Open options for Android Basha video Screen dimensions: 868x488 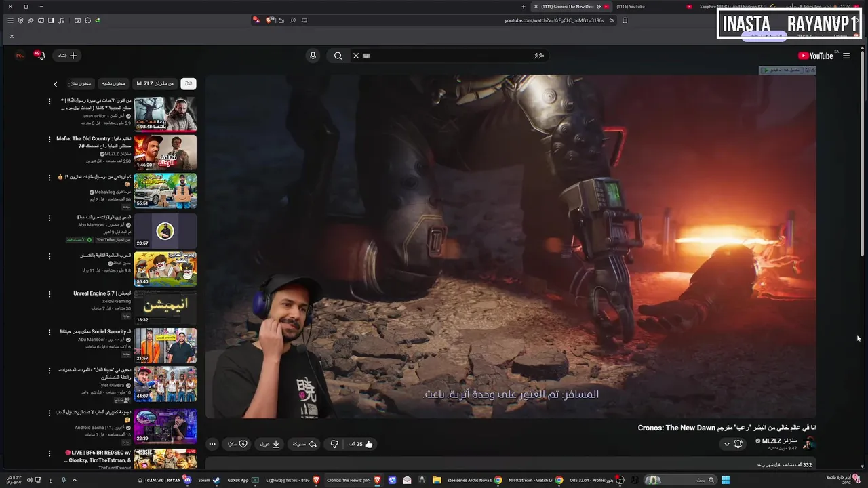[x=49, y=413]
